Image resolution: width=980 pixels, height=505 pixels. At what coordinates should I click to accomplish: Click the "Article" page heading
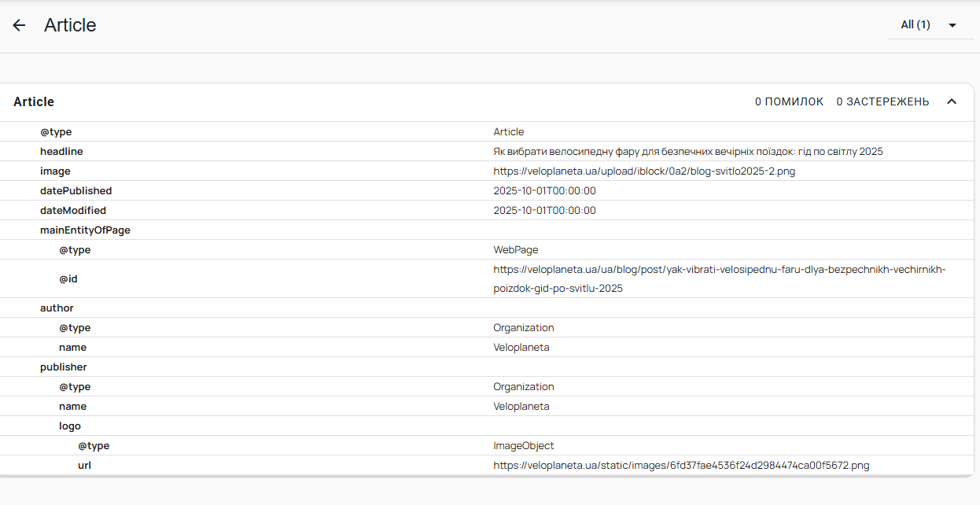coord(70,25)
